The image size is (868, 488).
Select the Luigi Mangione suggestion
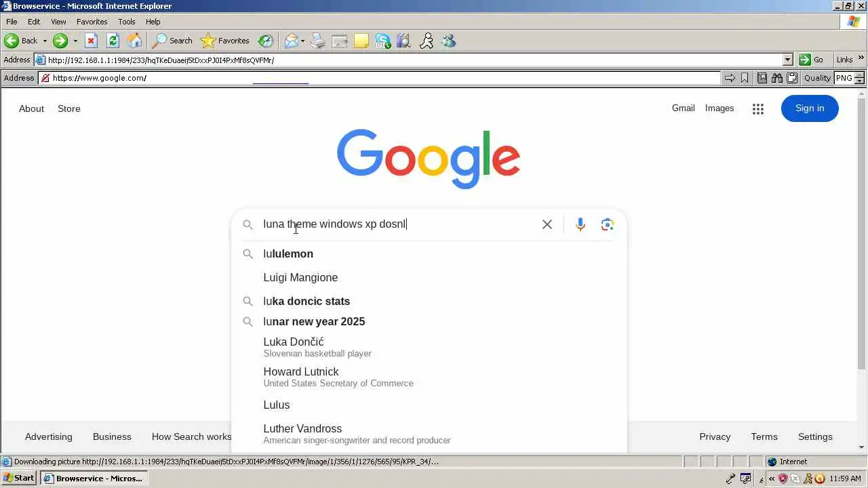[x=429, y=277]
